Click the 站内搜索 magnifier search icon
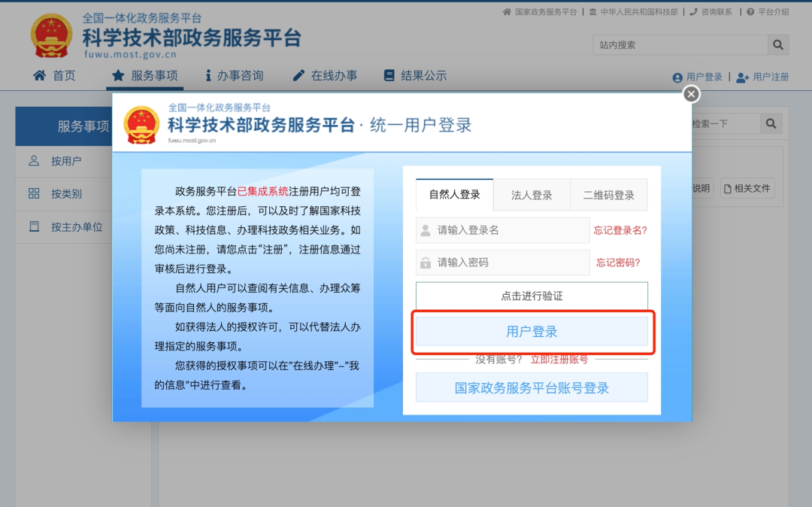 777,44
